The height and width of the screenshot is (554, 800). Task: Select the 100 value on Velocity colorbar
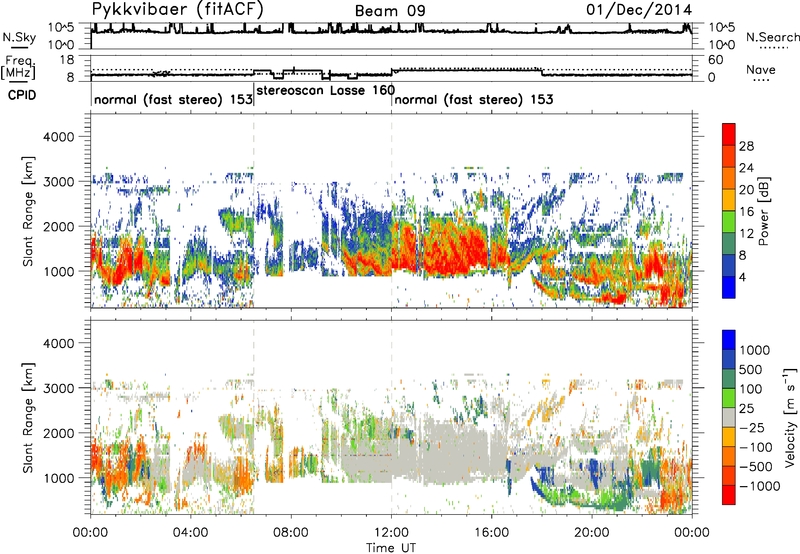coord(751,389)
